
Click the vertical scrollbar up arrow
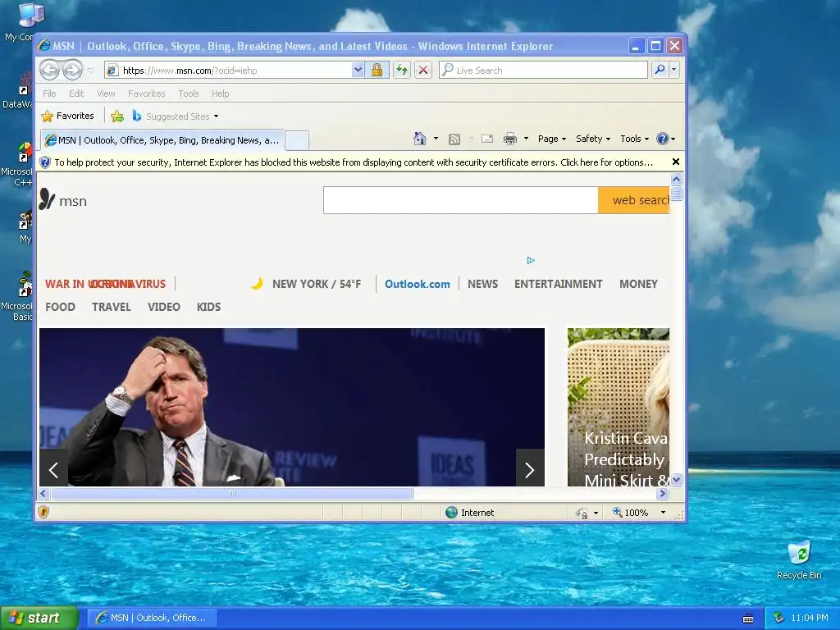pyautogui.click(x=676, y=179)
